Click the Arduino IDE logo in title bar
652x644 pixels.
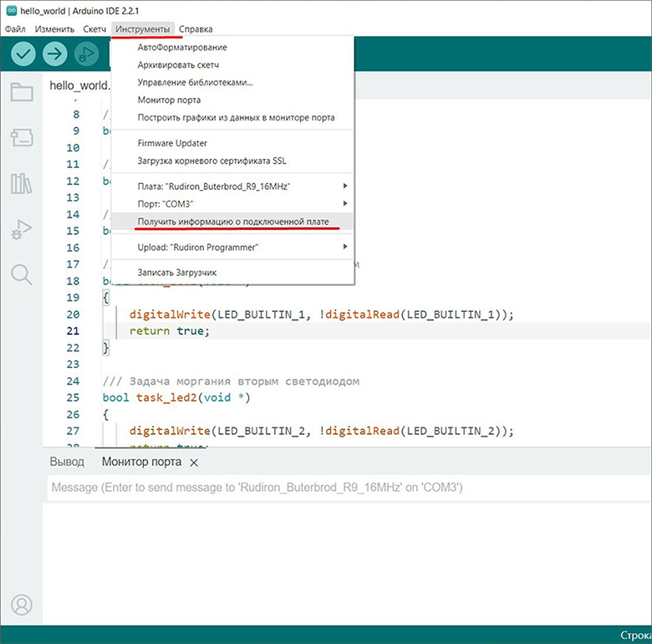click(12, 11)
